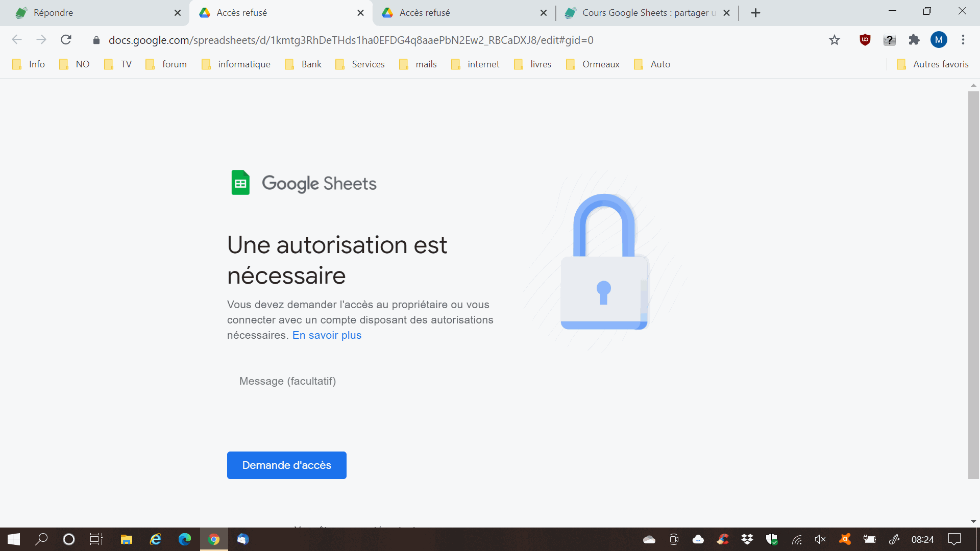Viewport: 980px width, 551px height.
Task: Open the Dropbox tray icon
Action: point(747,539)
